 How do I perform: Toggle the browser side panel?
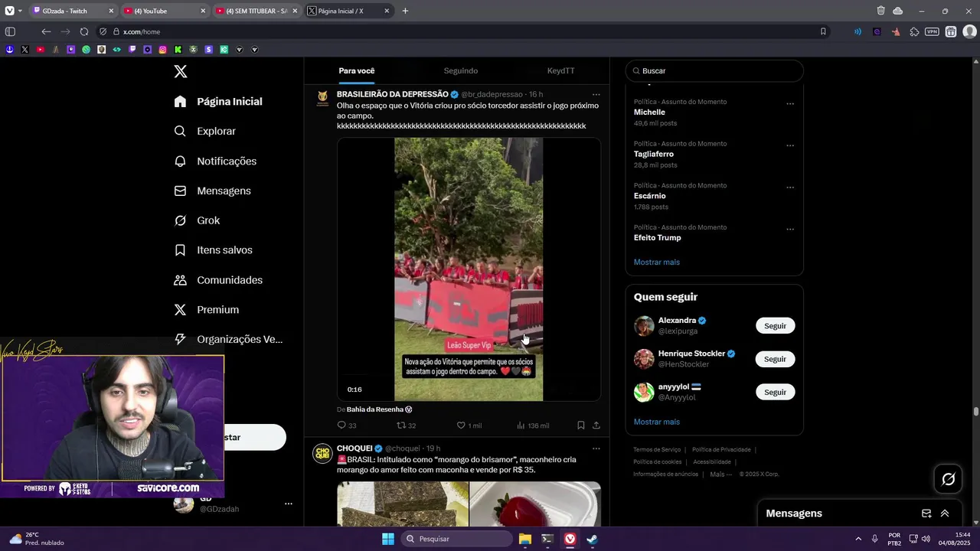coord(10,31)
